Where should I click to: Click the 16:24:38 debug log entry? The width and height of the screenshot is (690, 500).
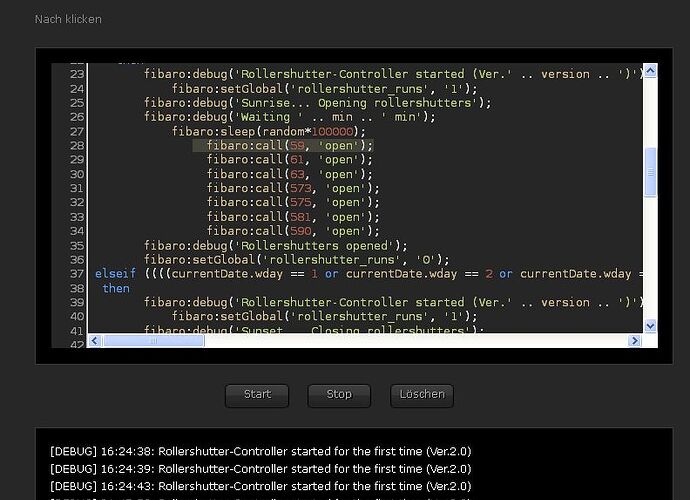click(x=260, y=452)
